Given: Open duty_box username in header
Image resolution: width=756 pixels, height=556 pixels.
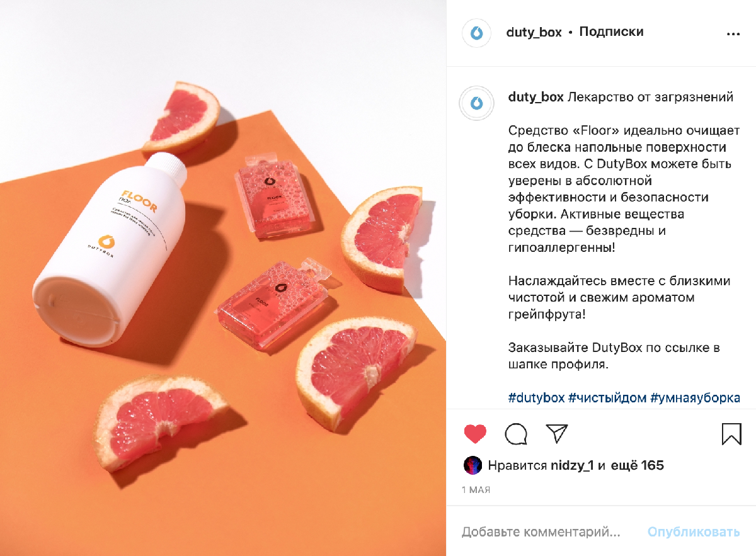Looking at the screenshot, I should [534, 32].
